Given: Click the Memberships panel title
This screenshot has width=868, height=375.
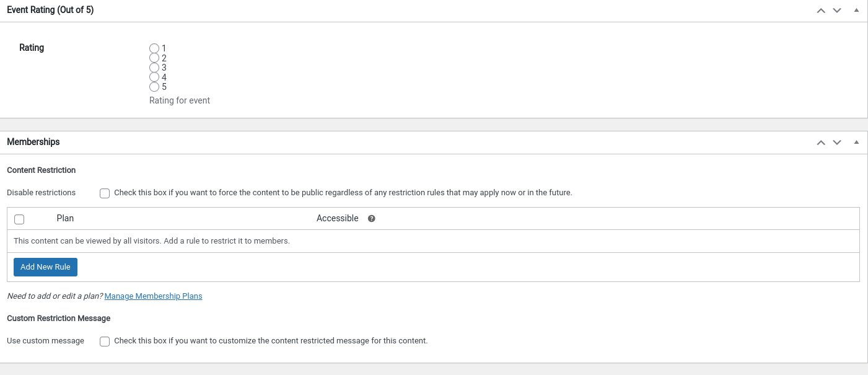Looking at the screenshot, I should (33, 142).
